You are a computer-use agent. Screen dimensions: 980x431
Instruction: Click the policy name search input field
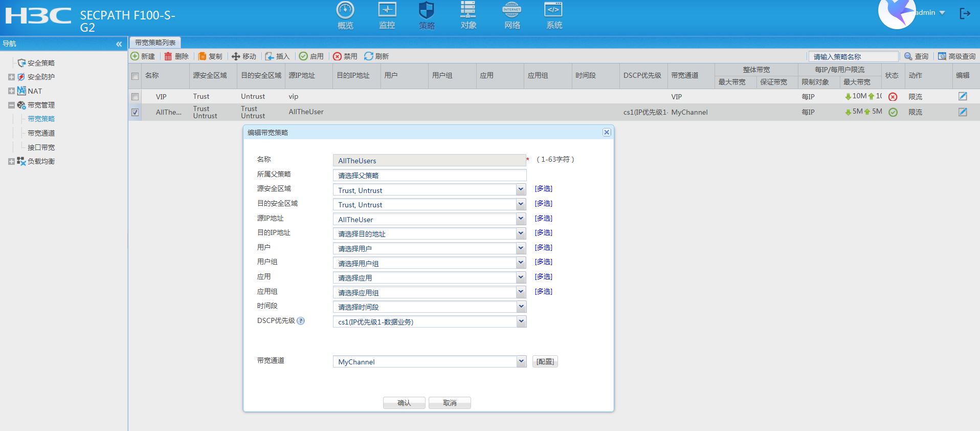coord(853,56)
